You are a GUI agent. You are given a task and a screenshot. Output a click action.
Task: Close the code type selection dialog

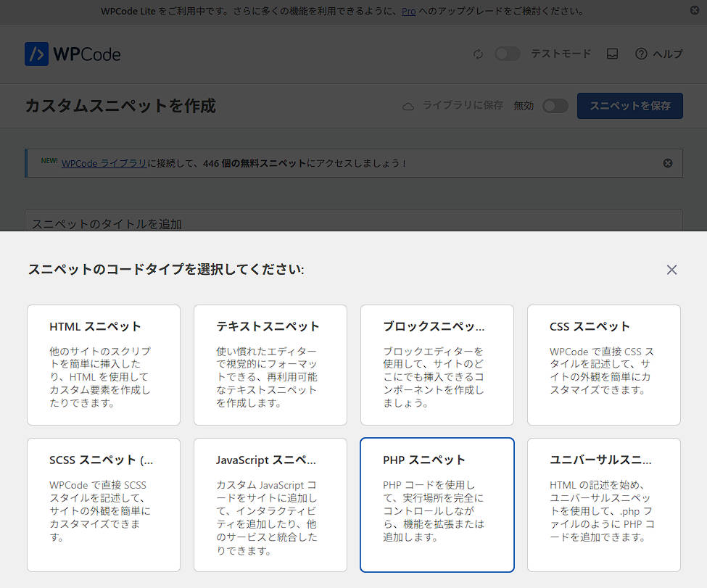671,270
